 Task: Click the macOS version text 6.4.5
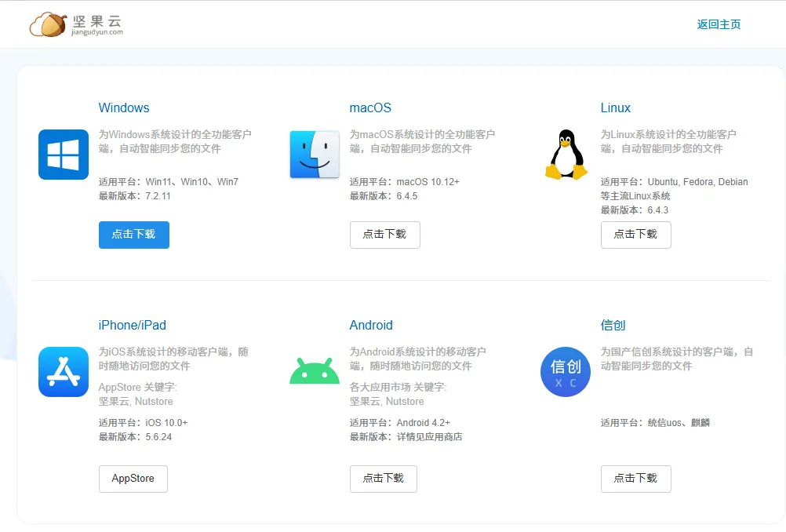point(407,196)
